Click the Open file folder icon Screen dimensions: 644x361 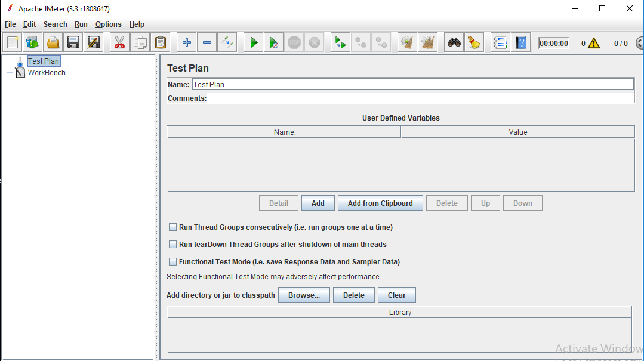point(53,42)
